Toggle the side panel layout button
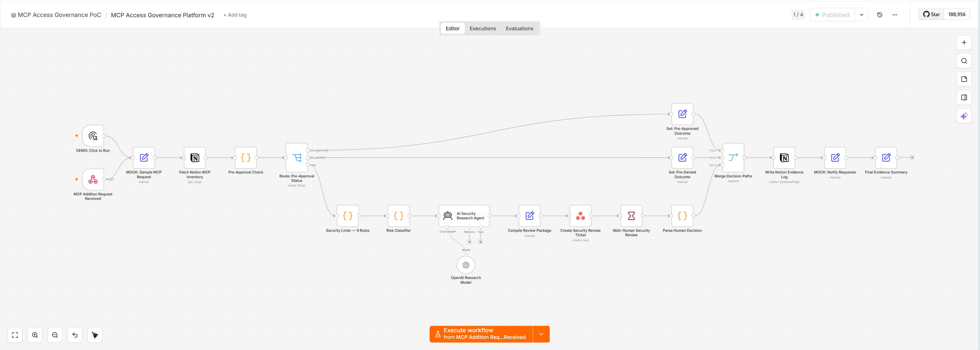 [x=964, y=98]
